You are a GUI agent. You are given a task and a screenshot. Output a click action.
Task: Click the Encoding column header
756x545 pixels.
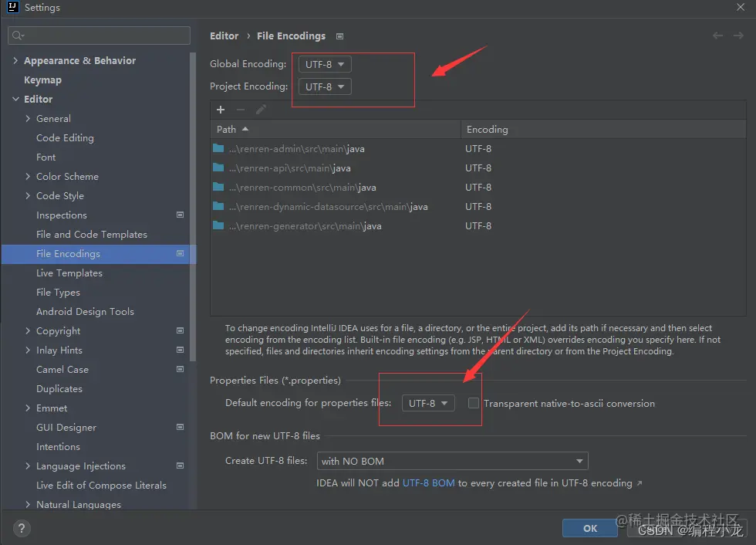pyautogui.click(x=603, y=129)
